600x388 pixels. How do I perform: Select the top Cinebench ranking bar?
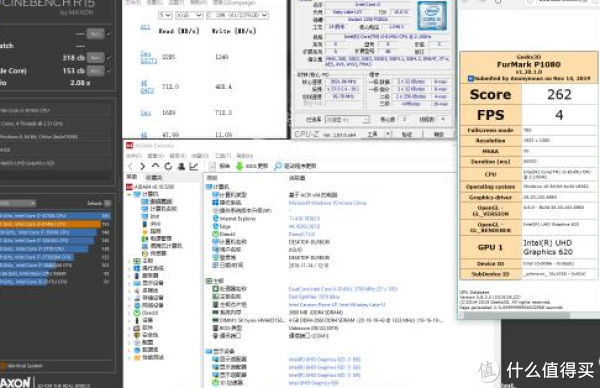click(55, 216)
